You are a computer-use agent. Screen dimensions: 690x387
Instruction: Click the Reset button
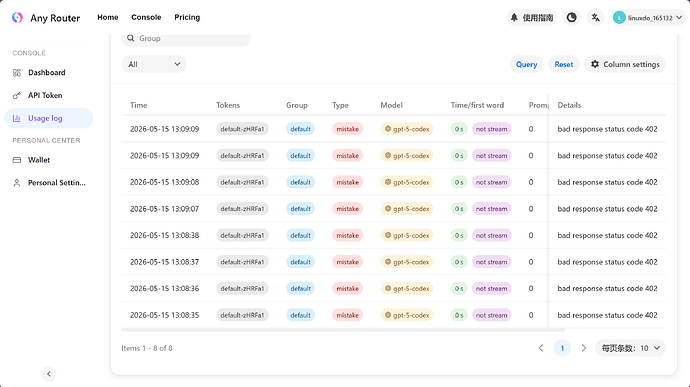[564, 64]
